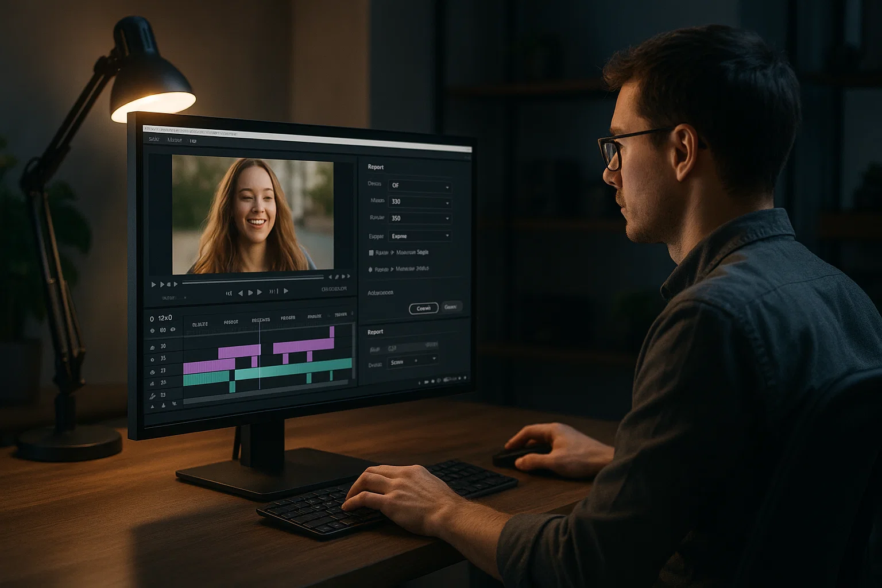Open the first menu left of Master
Screen dimensions: 882x588
tap(154, 140)
